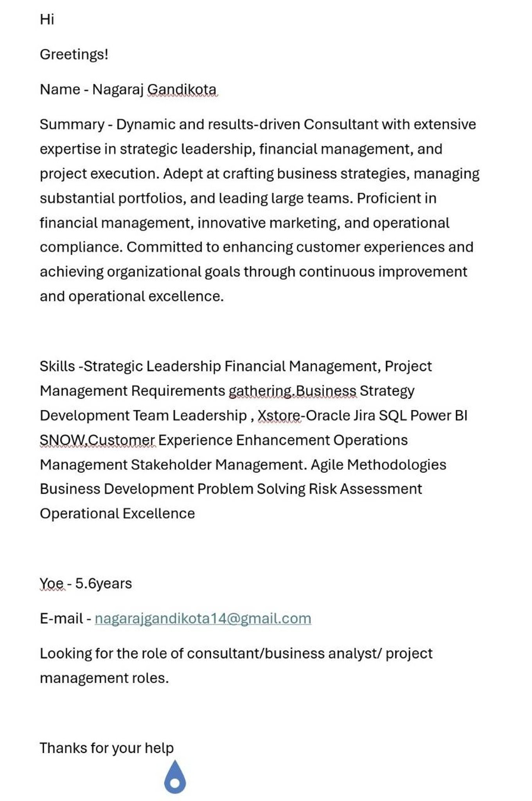Image resolution: width=532 pixels, height=801 pixels.
Task: Click the E-mail label text
Action: pos(61,619)
